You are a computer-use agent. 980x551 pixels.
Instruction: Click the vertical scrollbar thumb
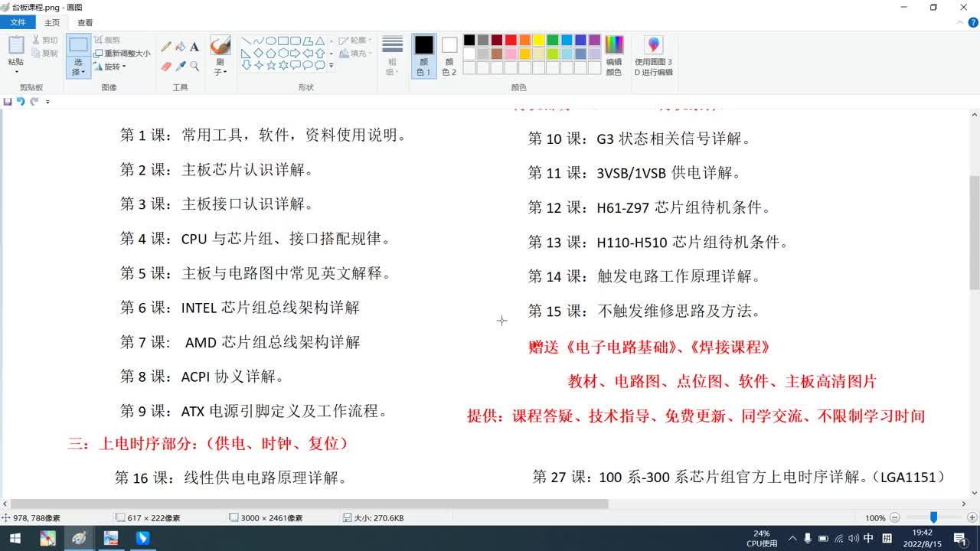(x=974, y=232)
